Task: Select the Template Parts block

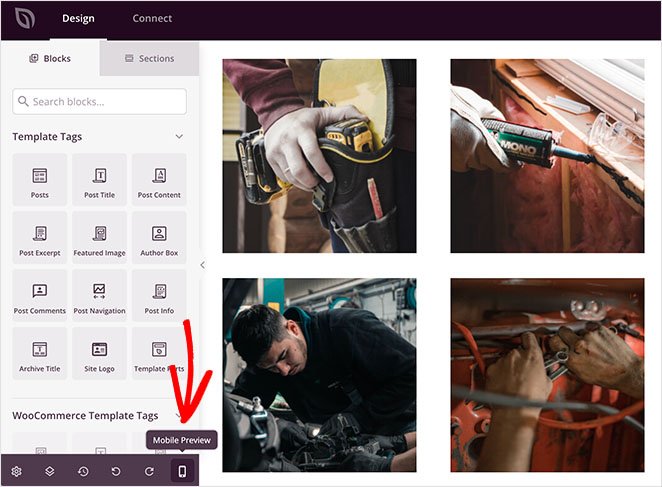Action: point(159,353)
